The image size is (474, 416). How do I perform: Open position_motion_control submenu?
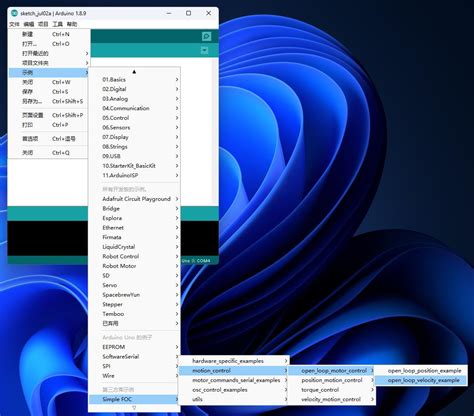point(332,380)
